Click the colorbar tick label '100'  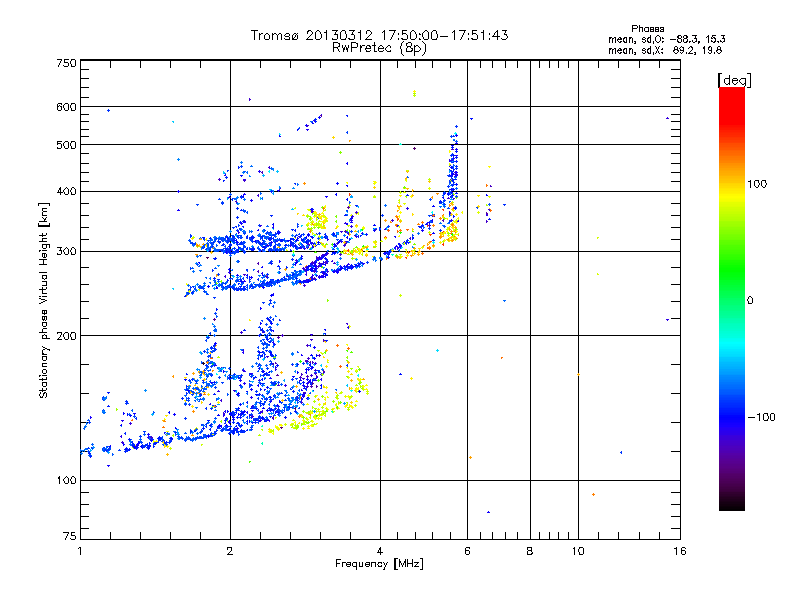[757, 184]
